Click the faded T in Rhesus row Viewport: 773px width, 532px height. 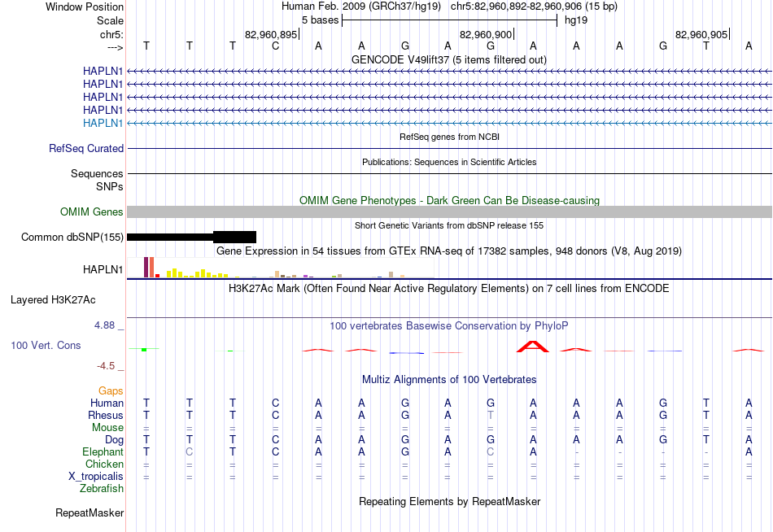click(491, 415)
